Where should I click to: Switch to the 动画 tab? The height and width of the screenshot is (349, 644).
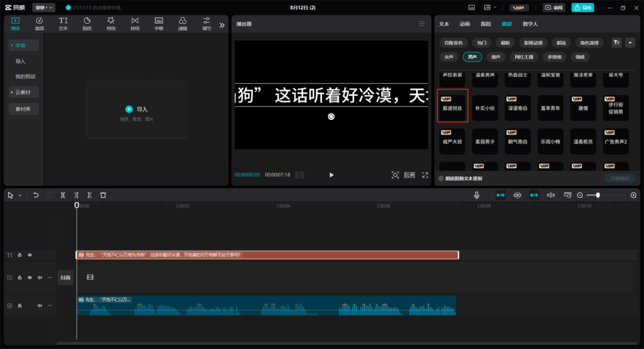pos(465,24)
